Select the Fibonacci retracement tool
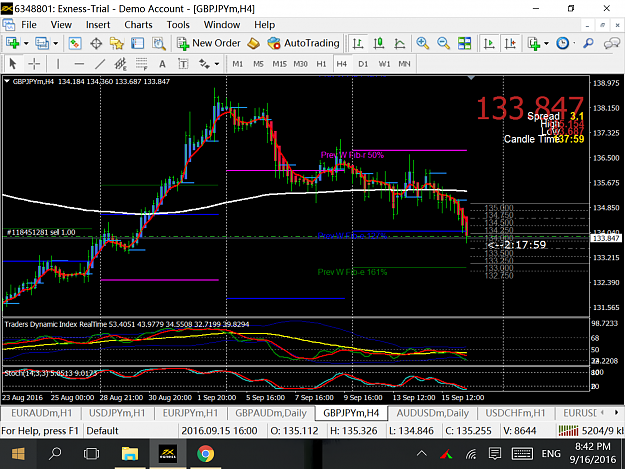 [142, 64]
